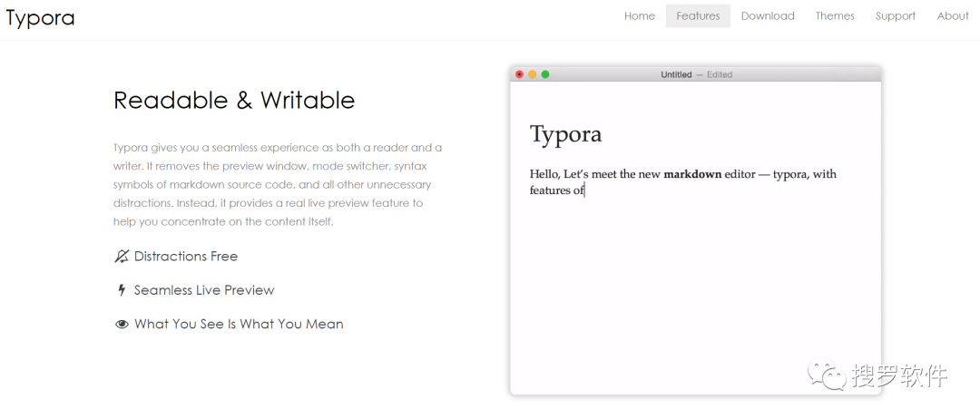
Task: Click the Untitled document title in the title bar
Action: pos(676,74)
